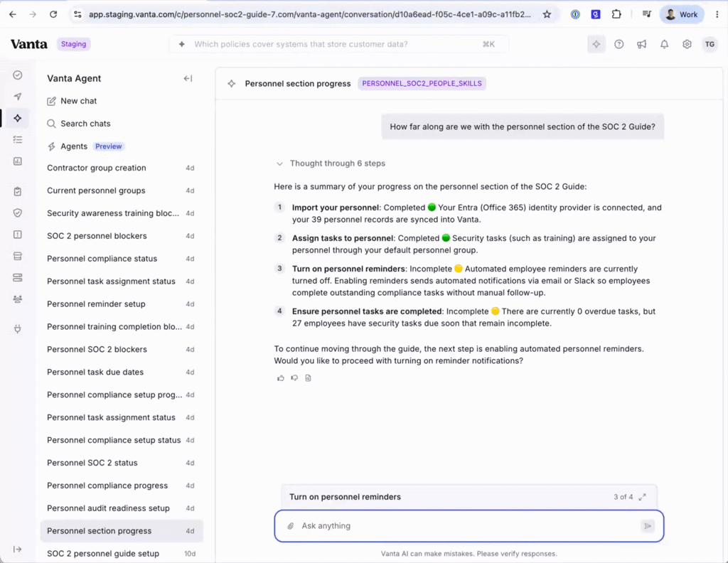This screenshot has width=728, height=563.
Task: Focus the 'Which policies cover systems' search bar
Action: pos(339,44)
